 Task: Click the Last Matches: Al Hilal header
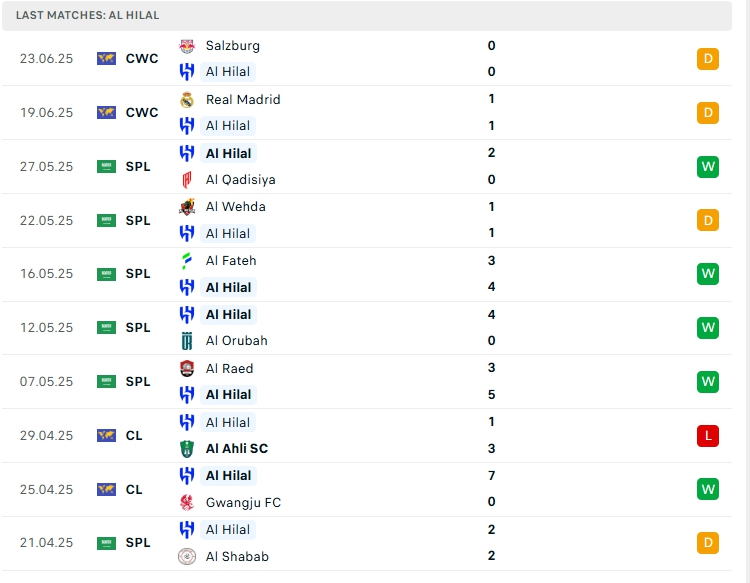click(x=87, y=15)
